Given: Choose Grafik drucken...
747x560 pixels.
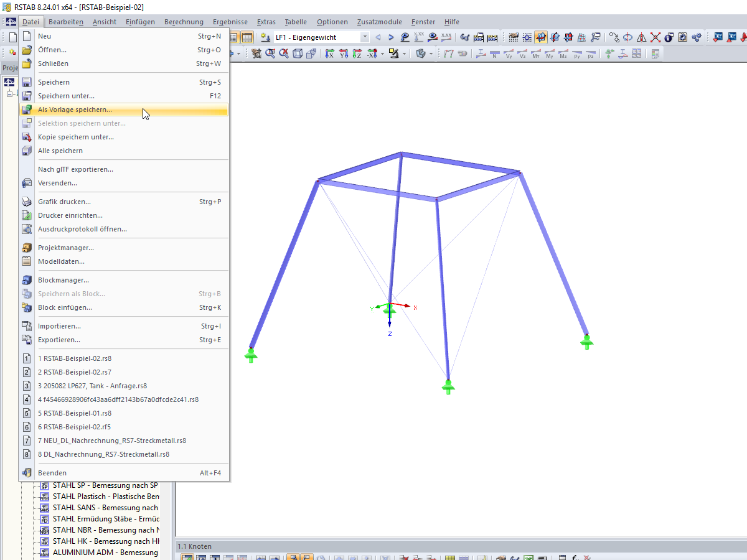Looking at the screenshot, I should click(125, 202).
